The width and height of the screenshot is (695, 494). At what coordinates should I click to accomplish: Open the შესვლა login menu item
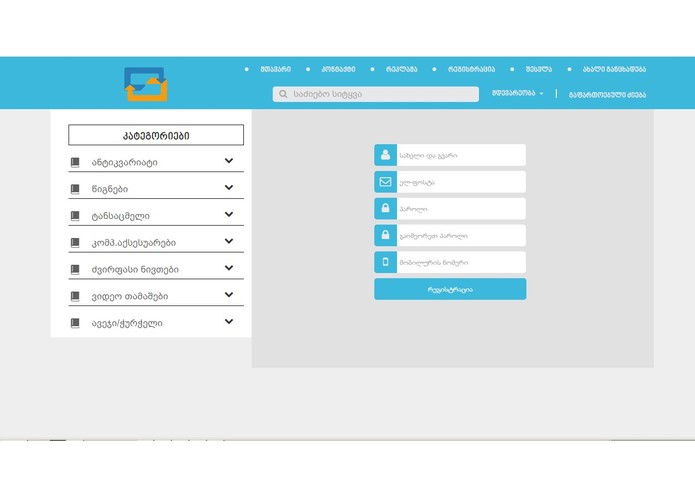pos(539,69)
